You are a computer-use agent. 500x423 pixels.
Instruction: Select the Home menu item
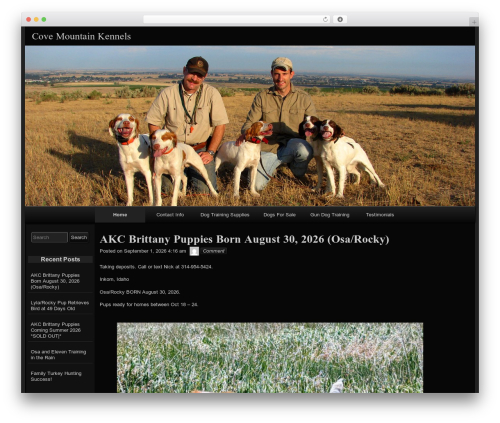[x=120, y=215]
